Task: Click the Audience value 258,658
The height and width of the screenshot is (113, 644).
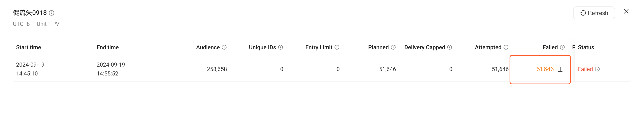Action: (217, 69)
